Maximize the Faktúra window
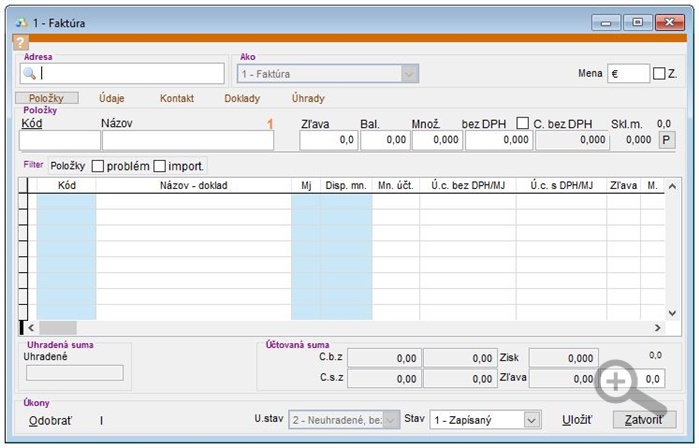 pyautogui.click(x=636, y=21)
